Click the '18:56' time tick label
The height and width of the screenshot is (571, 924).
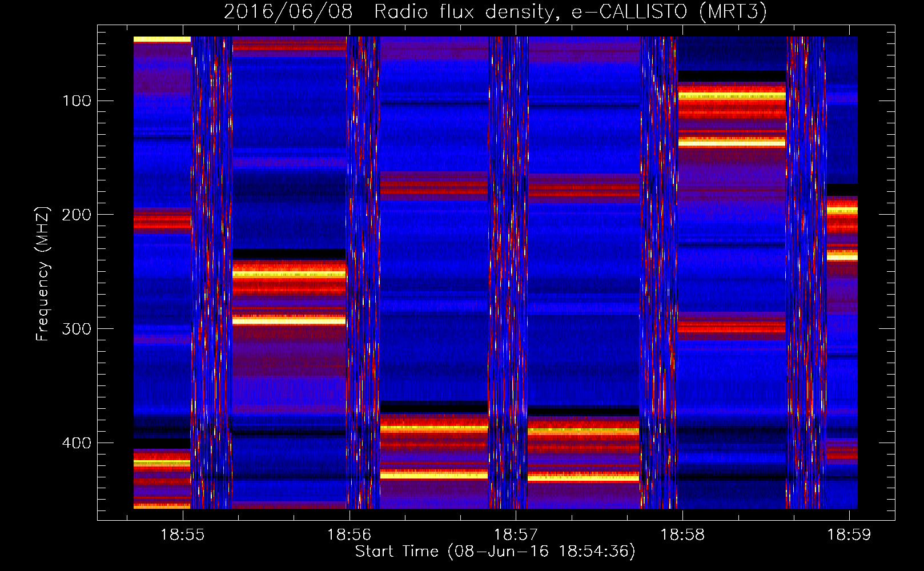point(349,534)
